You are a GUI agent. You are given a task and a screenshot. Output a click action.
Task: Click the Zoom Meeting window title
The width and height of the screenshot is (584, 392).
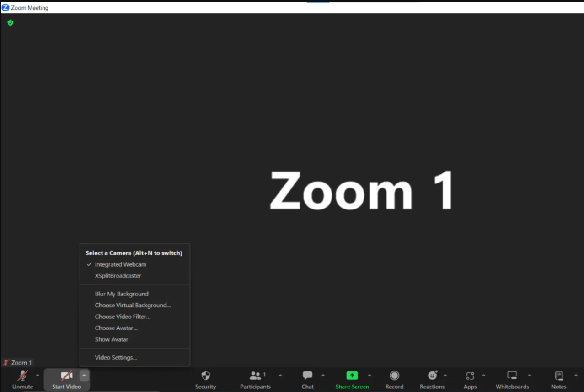(30, 8)
